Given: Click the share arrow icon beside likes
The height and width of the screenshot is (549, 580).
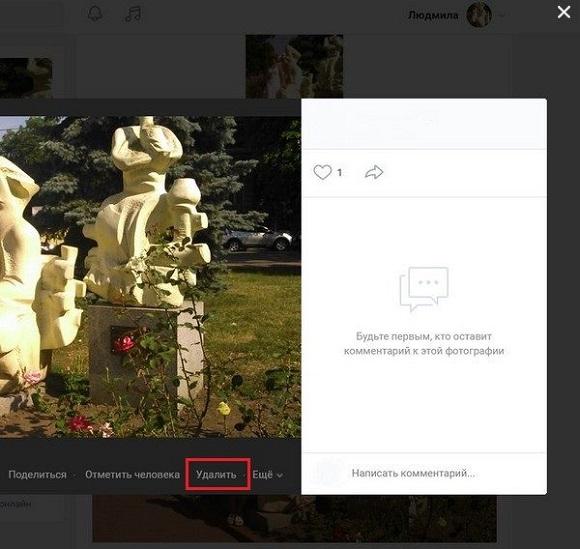Looking at the screenshot, I should coord(374,172).
